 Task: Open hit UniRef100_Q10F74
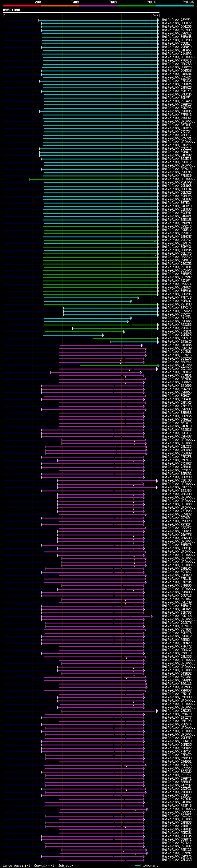click(176, 243)
